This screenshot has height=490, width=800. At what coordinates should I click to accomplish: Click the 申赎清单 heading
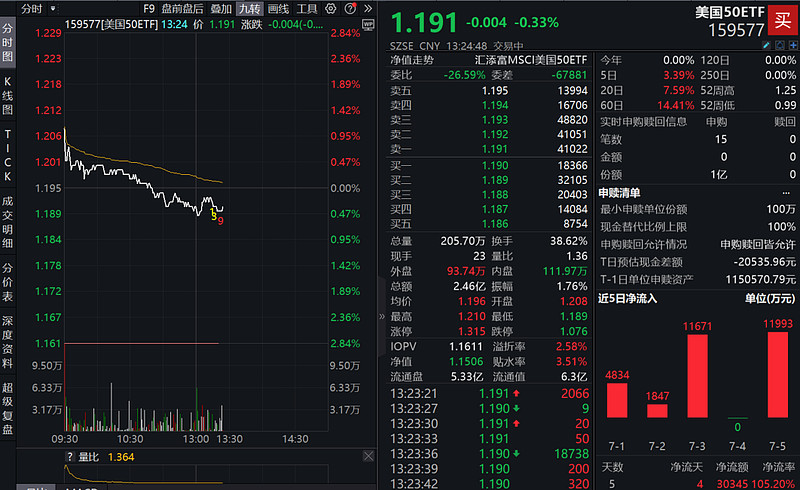619,193
